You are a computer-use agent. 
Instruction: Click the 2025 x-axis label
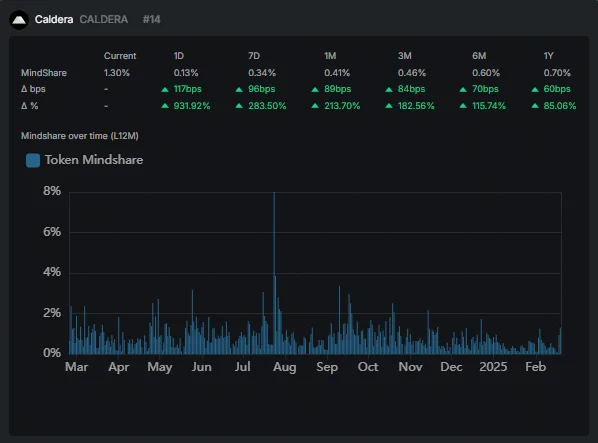pos(493,367)
